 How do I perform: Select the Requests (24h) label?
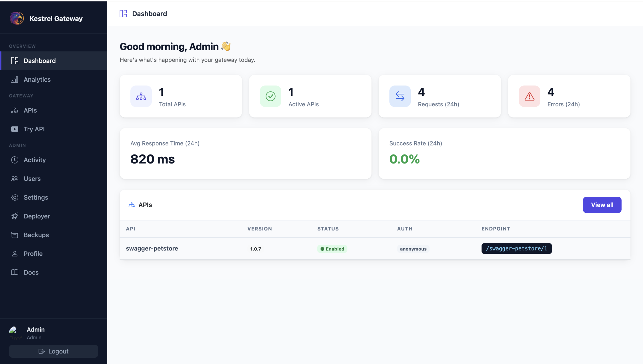pos(438,104)
